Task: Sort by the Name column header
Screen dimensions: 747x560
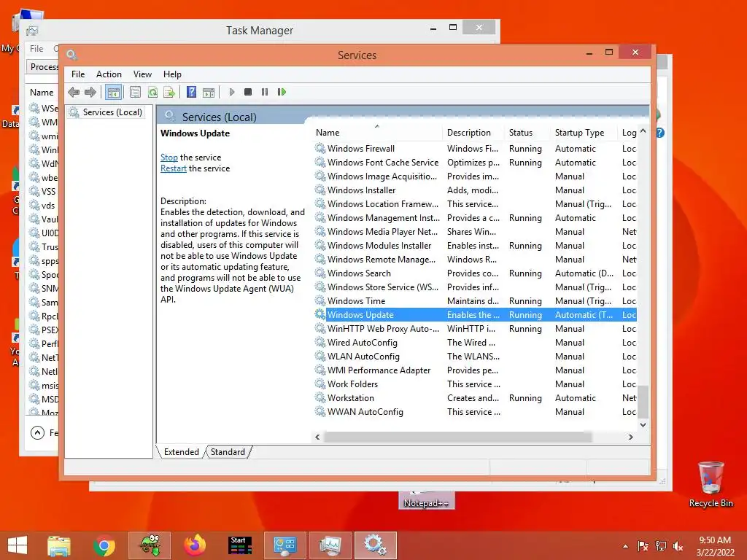Action: tap(377, 133)
